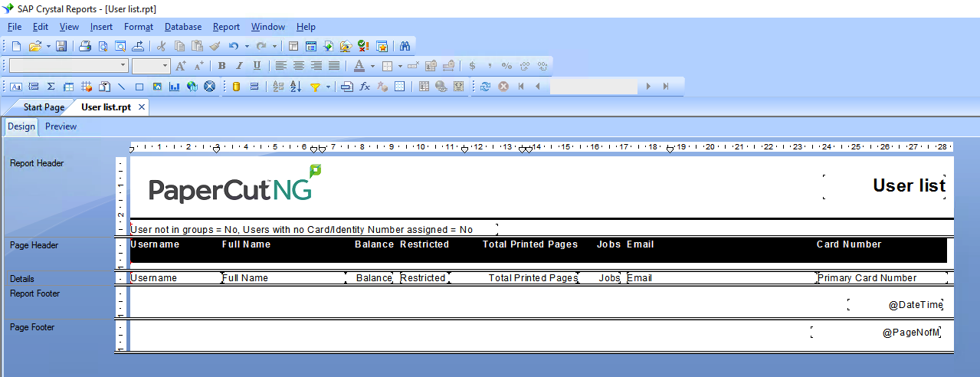The width and height of the screenshot is (980, 377).
Task: Open the Format menu
Action: (139, 27)
